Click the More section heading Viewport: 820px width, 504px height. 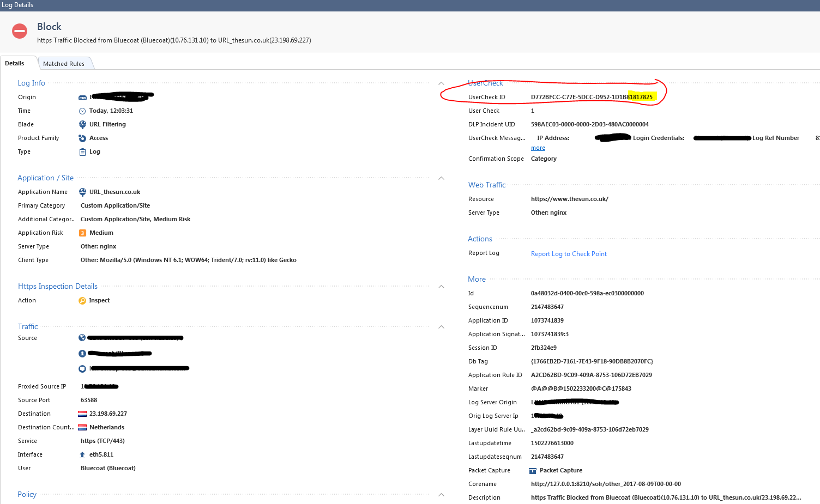point(477,280)
